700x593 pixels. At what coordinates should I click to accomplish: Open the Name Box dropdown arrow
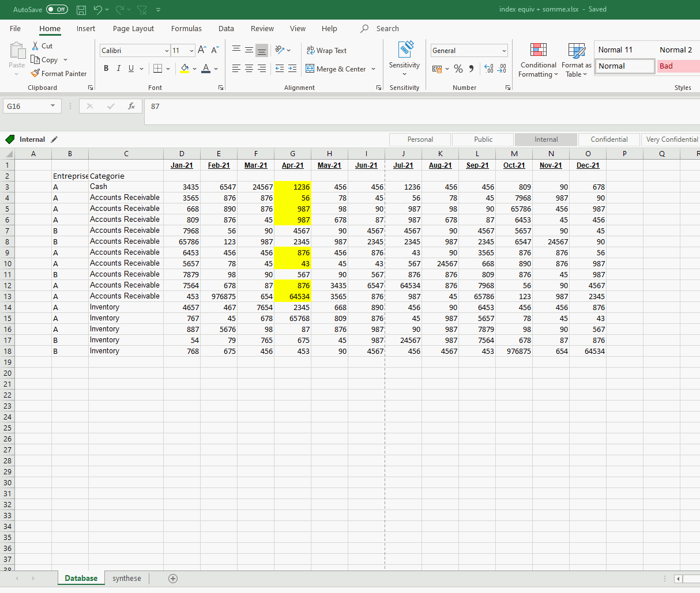[x=52, y=106]
